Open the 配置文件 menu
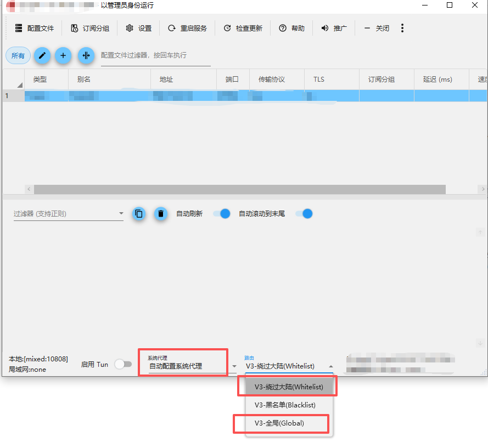This screenshot has height=448, width=488. [x=34, y=28]
